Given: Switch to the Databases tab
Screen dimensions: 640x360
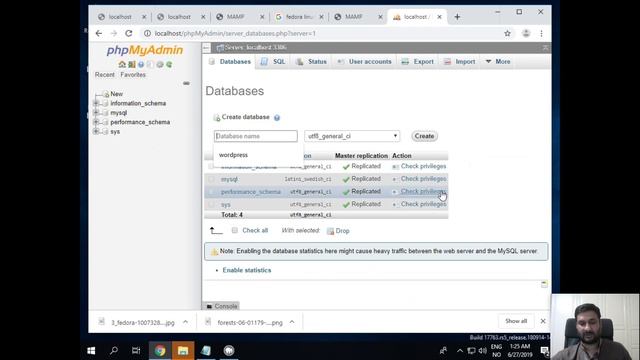Looking at the screenshot, I should (230, 62).
